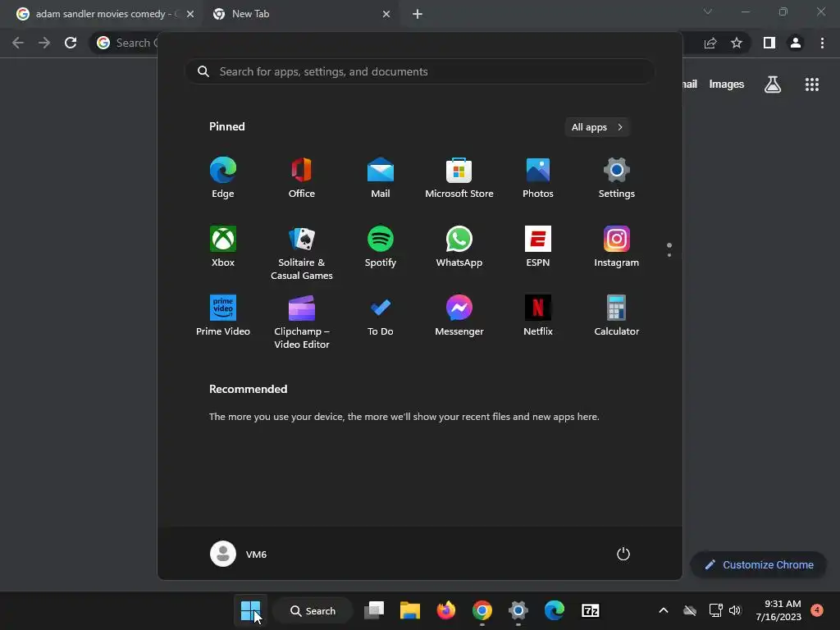
Task: Open Solitaire & Casual Games
Action: 302,253
